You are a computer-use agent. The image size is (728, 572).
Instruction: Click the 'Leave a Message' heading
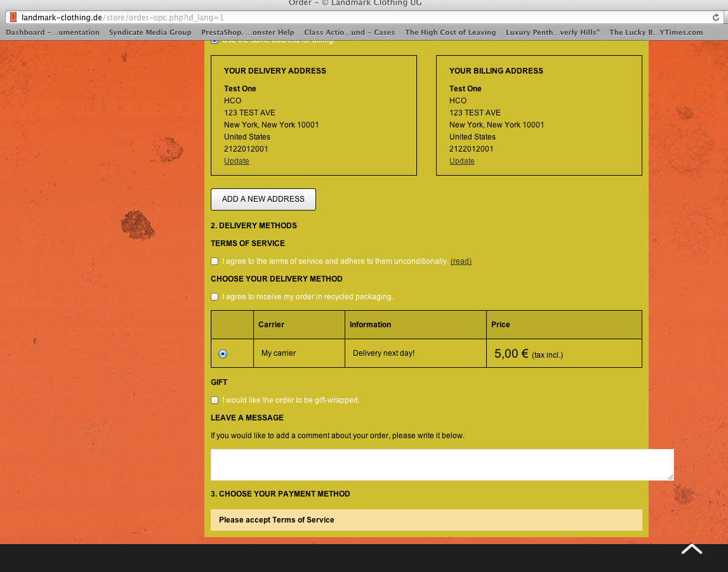coord(247,418)
